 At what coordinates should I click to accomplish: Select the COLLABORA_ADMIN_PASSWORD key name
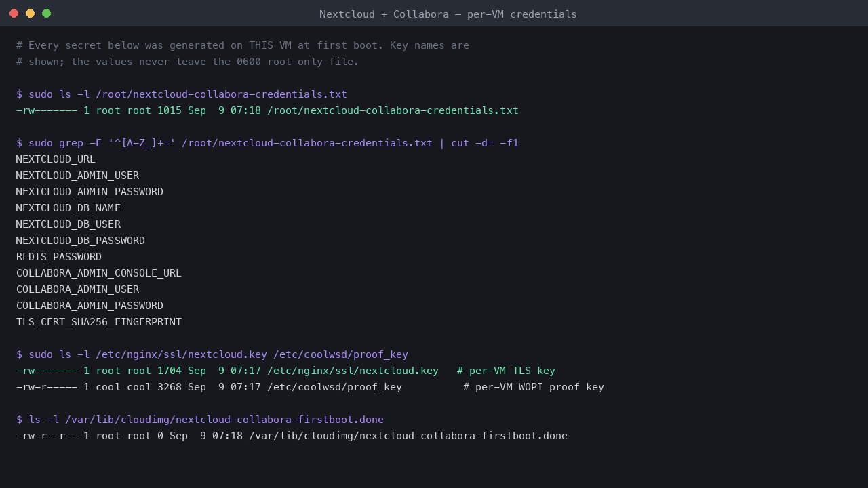click(x=90, y=306)
